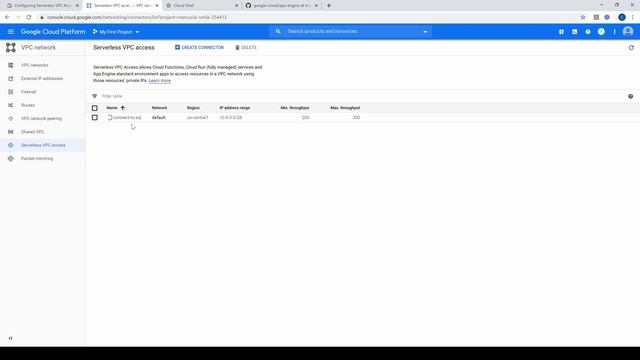Screen dimensions: 640x360
Task: Open the default network link
Action: click(158, 118)
